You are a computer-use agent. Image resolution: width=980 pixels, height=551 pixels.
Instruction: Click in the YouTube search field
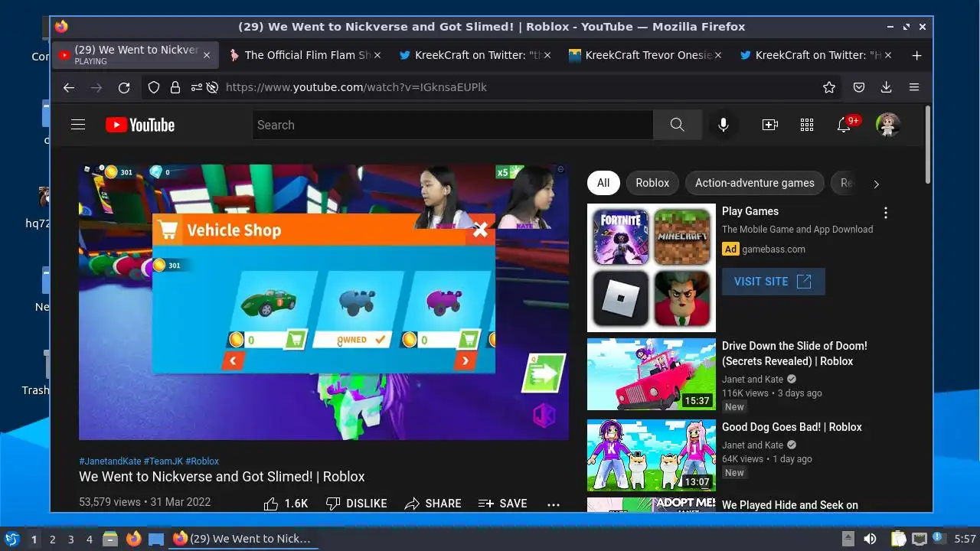coord(452,125)
